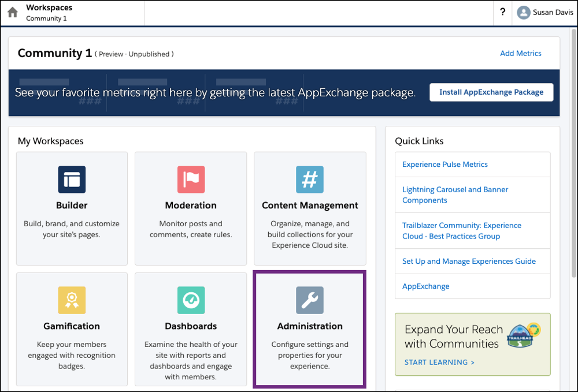Click the Susan Davis avatar icon
Image resolution: width=578 pixels, height=392 pixels.
click(523, 12)
